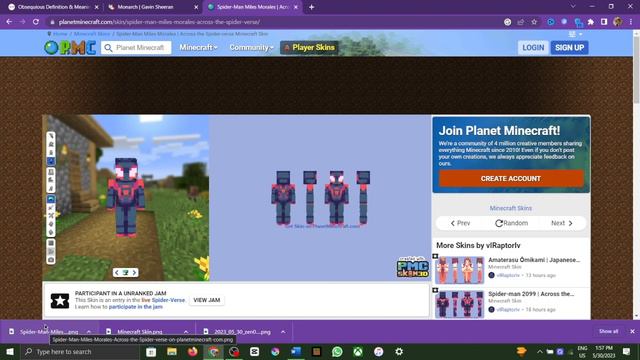The width and height of the screenshot is (640, 360).
Task: Open the Spider-Verse jam link
Action: point(168,300)
